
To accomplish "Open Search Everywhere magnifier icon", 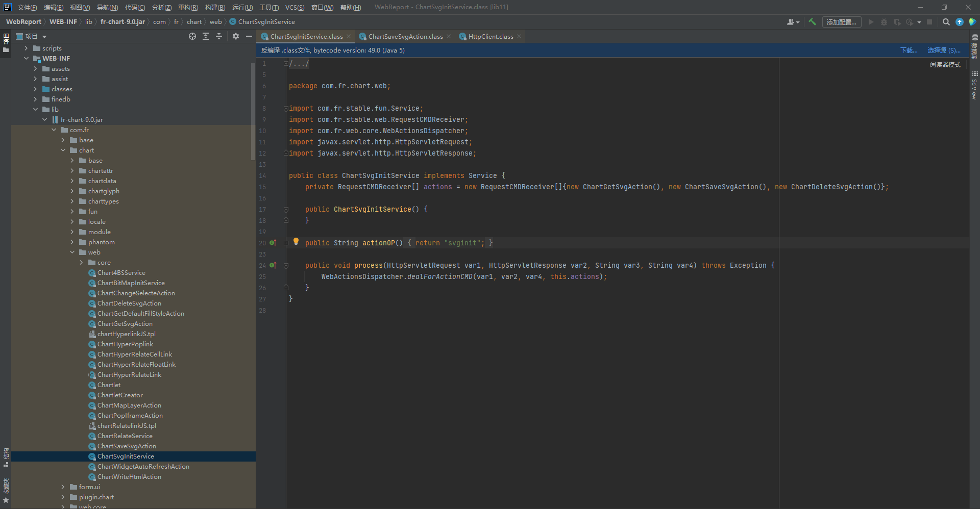I will pyautogui.click(x=946, y=22).
